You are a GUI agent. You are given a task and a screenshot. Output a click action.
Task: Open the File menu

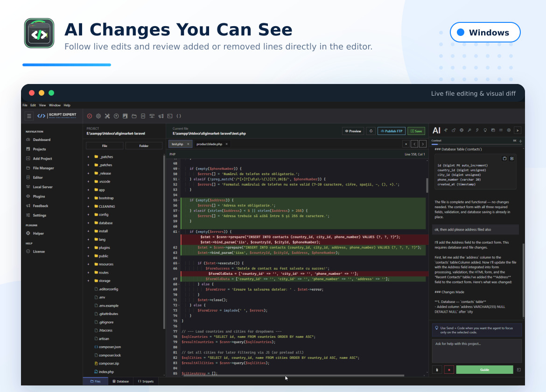25,105
